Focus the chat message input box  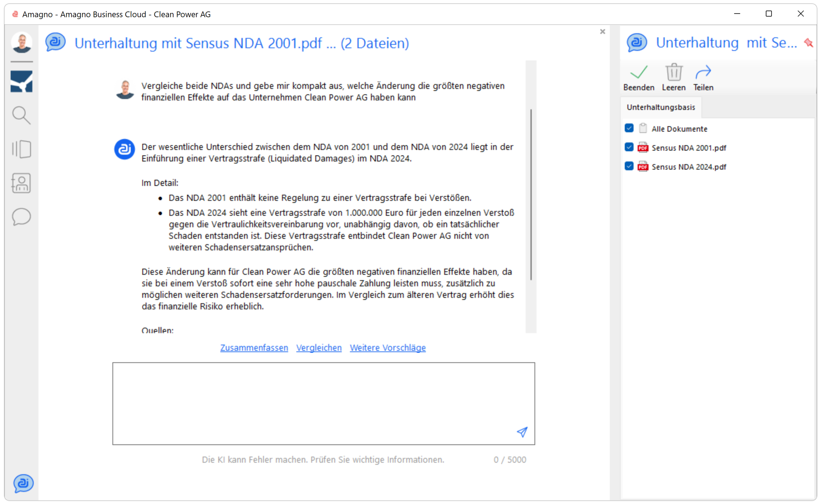tap(324, 403)
